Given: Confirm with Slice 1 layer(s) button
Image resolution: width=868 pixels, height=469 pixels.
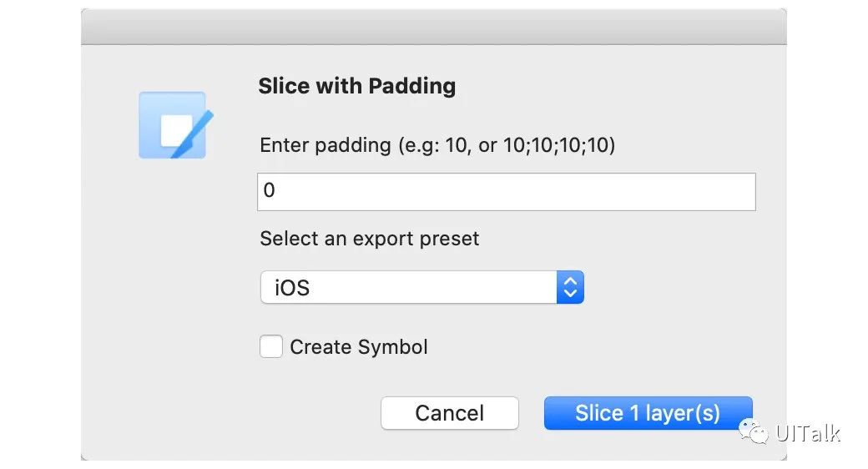Looking at the screenshot, I should point(648,413).
